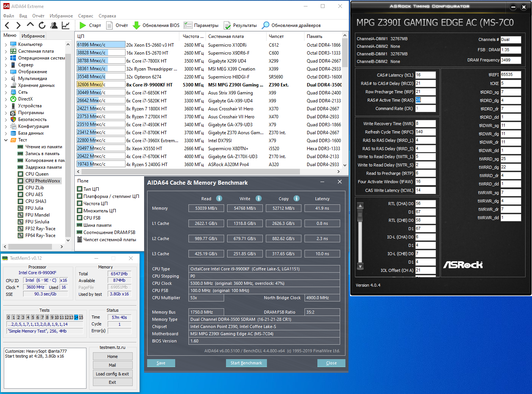Click Save in the Cache & Memory Benchmark

(x=161, y=363)
